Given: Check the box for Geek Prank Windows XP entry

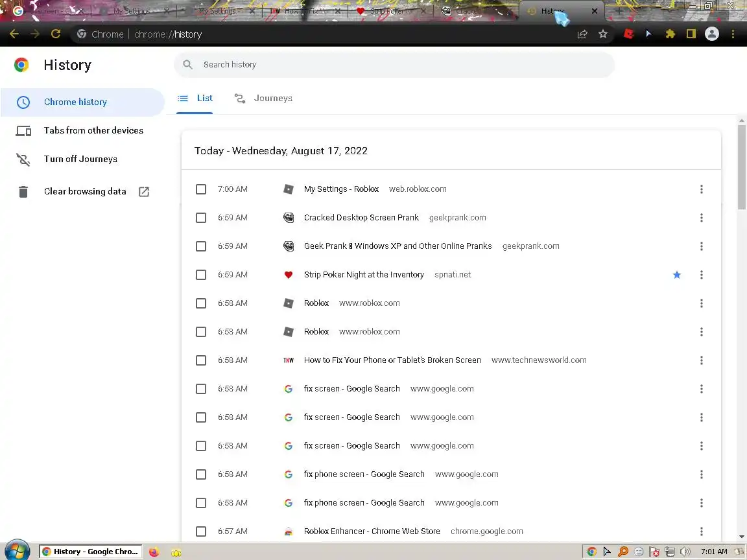Looking at the screenshot, I should [x=201, y=246].
